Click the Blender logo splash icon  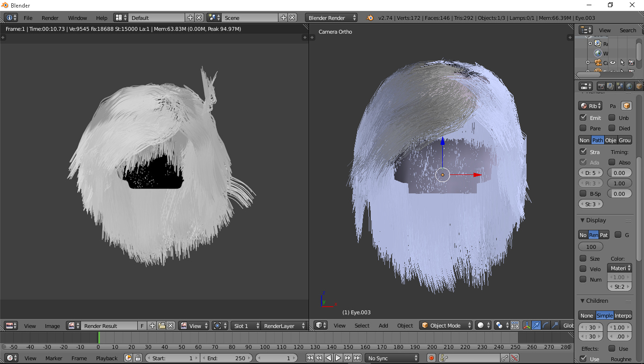click(370, 18)
